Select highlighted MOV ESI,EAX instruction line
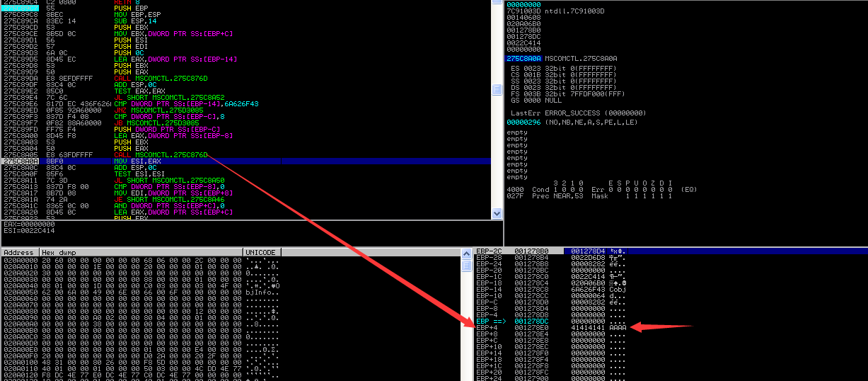This screenshot has width=868, height=381. click(141, 161)
